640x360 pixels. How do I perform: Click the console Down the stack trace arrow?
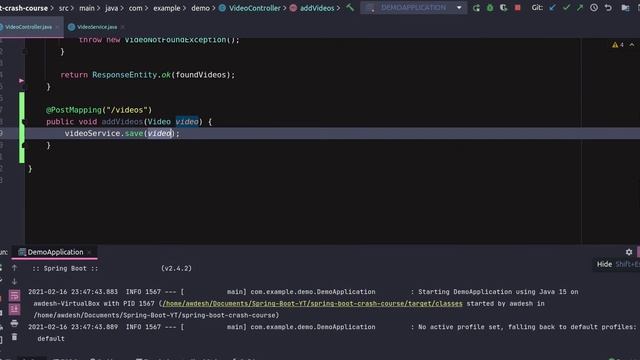point(14,282)
